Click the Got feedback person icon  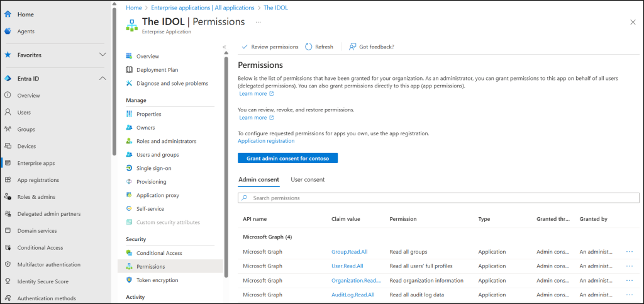[352, 47]
